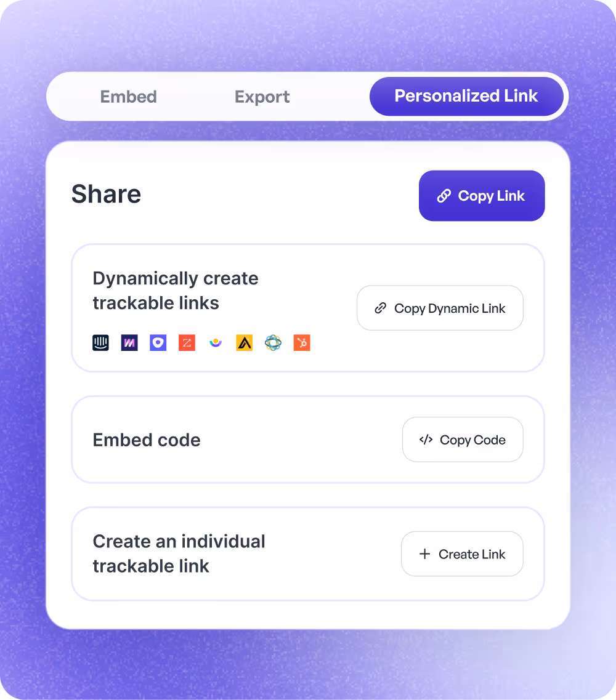
Task: Select the Marketo integration icon
Action: click(129, 343)
